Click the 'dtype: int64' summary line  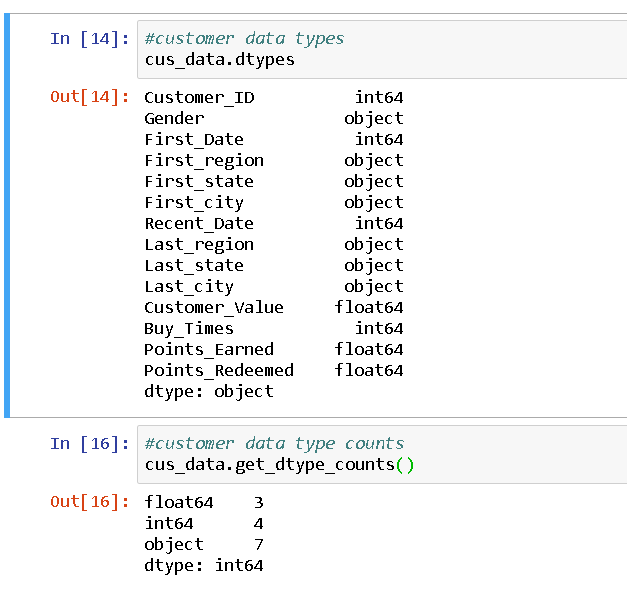pos(204,566)
